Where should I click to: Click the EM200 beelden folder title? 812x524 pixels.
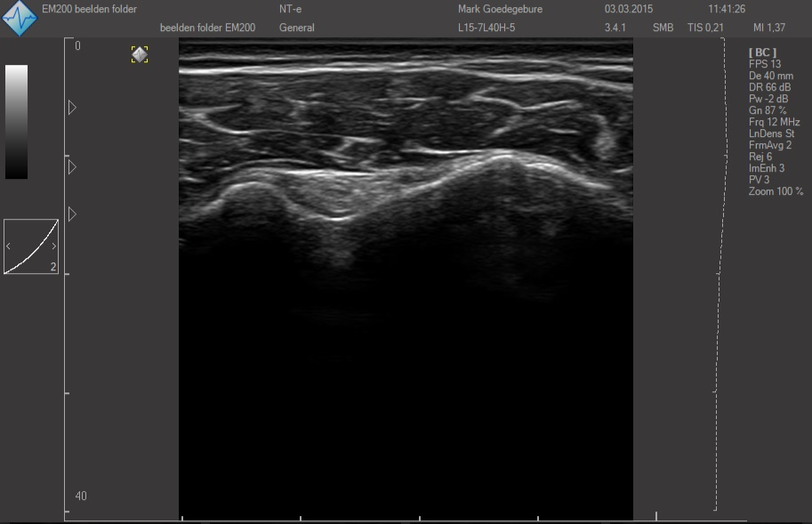pyautogui.click(x=89, y=9)
